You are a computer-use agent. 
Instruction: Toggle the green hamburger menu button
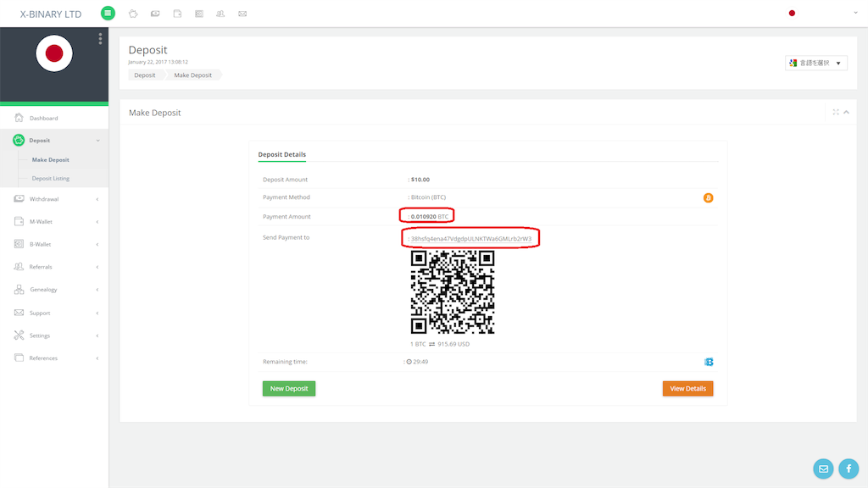pyautogui.click(x=108, y=14)
